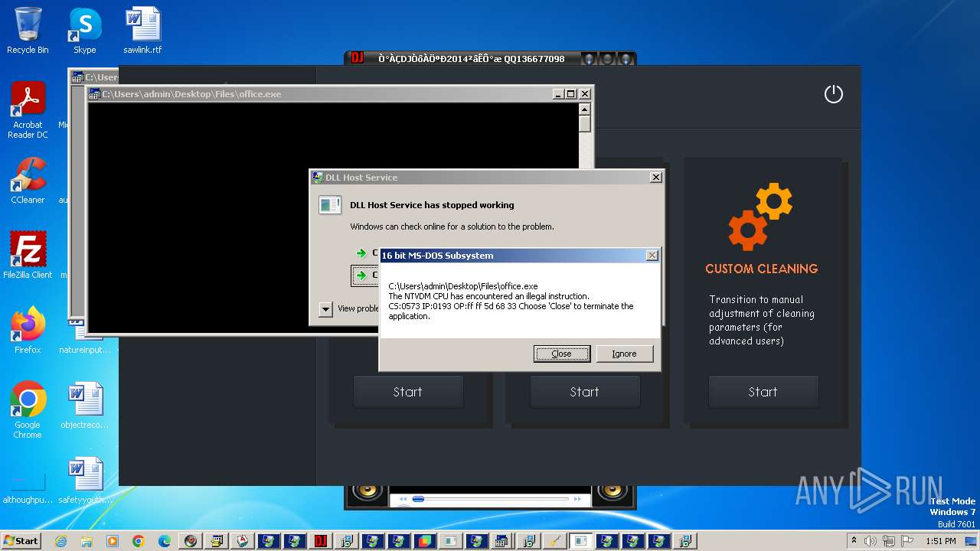
Task: Open the Windows Start menu
Action: [x=21, y=540]
